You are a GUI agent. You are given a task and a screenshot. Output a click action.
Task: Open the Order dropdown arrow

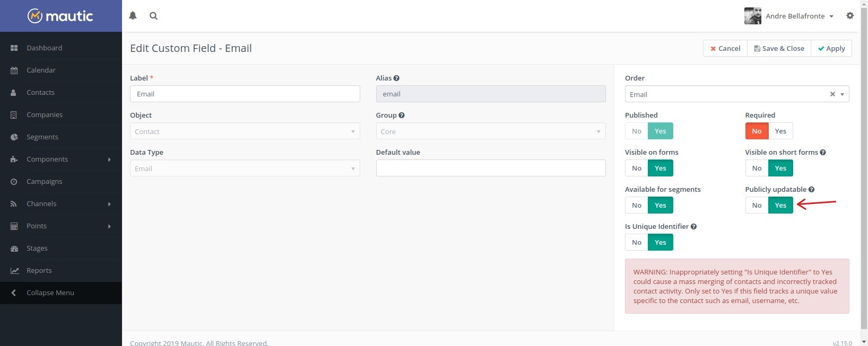click(842, 94)
